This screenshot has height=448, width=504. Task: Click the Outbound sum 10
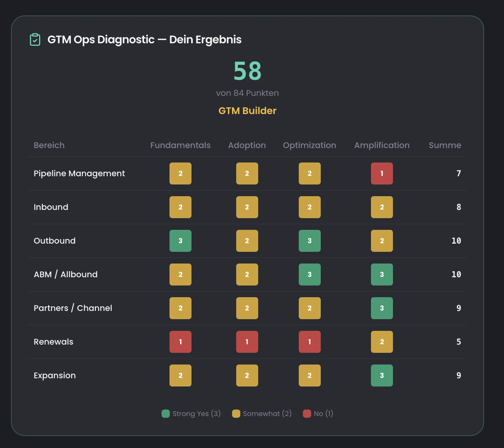[456, 241]
